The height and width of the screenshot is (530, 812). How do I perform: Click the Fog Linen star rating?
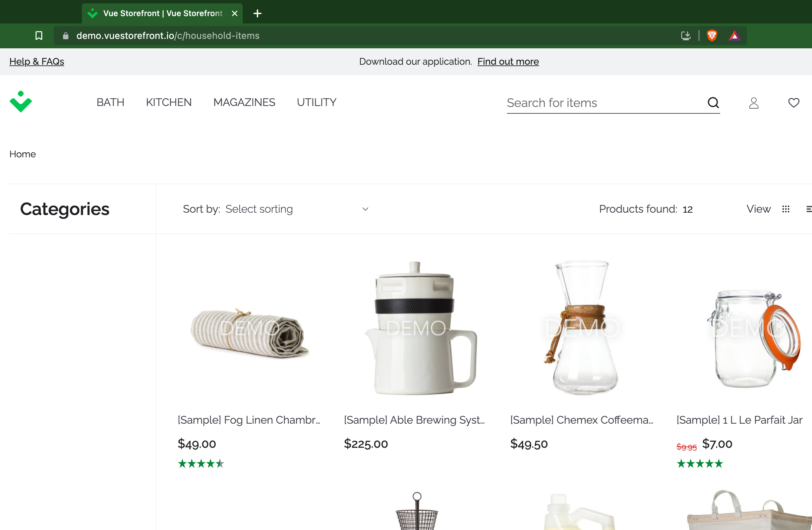coord(201,464)
